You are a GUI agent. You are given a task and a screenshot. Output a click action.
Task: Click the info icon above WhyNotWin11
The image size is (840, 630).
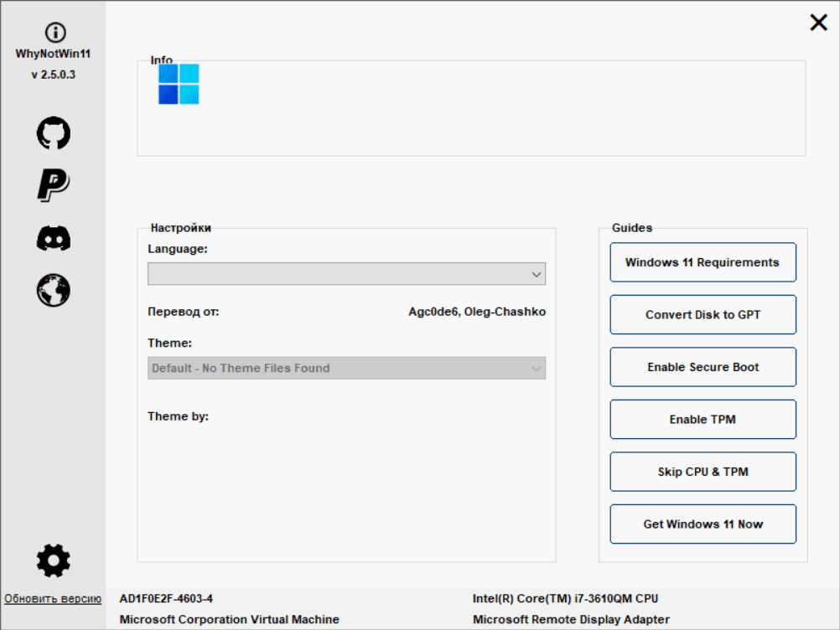coord(55,33)
